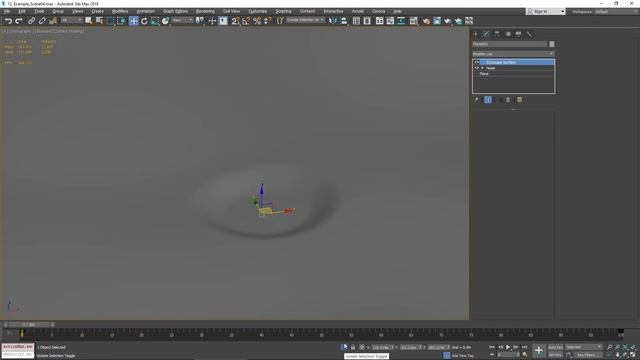The width and height of the screenshot is (640, 360).
Task: Click the object color swatch beside name
Action: click(551, 44)
